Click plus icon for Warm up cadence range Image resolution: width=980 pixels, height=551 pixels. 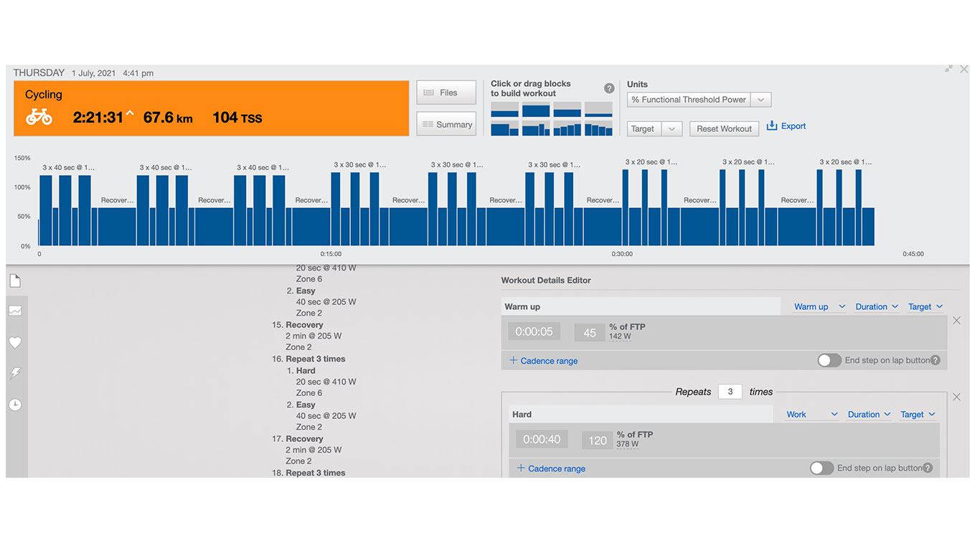pyautogui.click(x=513, y=360)
